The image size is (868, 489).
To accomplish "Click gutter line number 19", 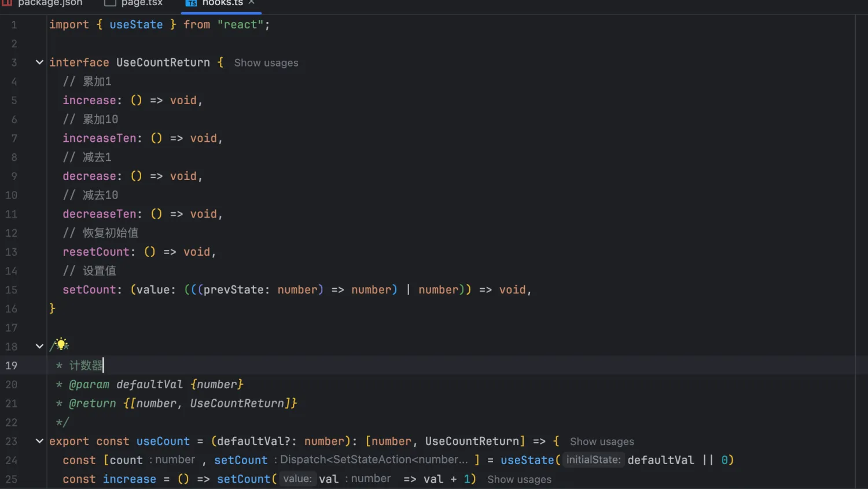I will click(11, 366).
